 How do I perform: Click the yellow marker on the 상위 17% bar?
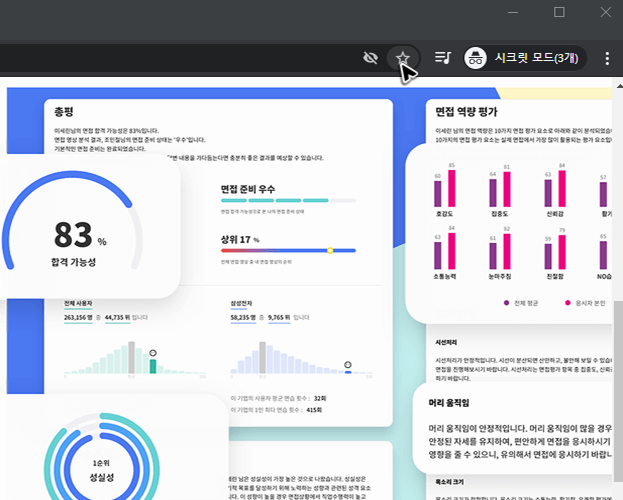(330, 250)
